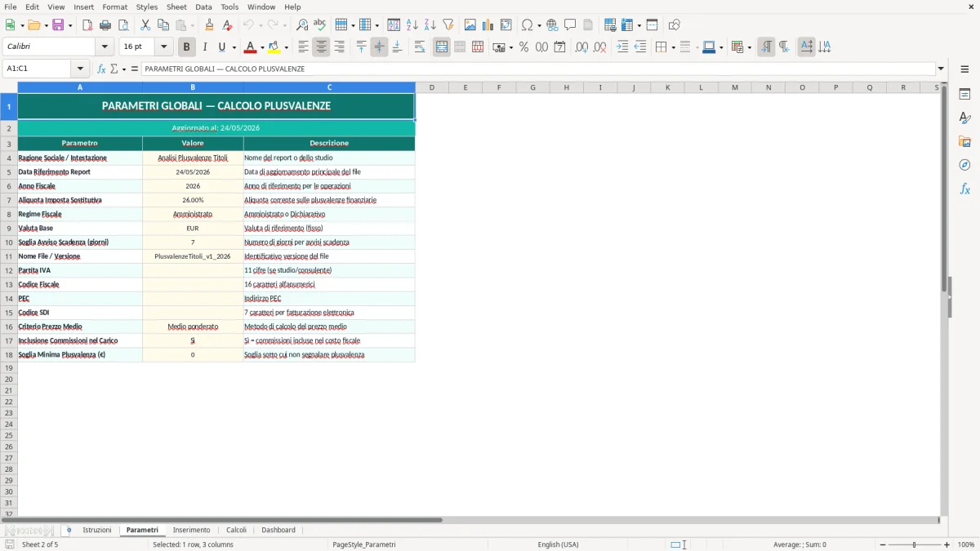This screenshot has height=551, width=980.
Task: Select column D header
Action: [431, 87]
